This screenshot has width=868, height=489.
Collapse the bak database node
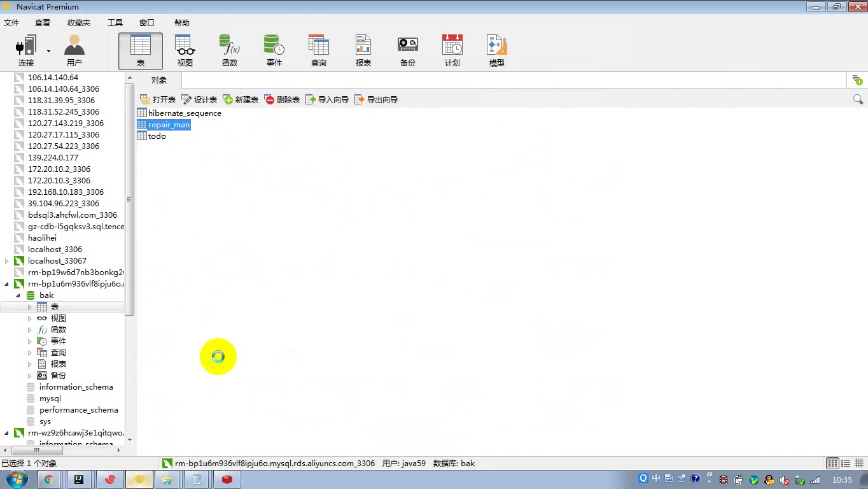pyautogui.click(x=18, y=295)
